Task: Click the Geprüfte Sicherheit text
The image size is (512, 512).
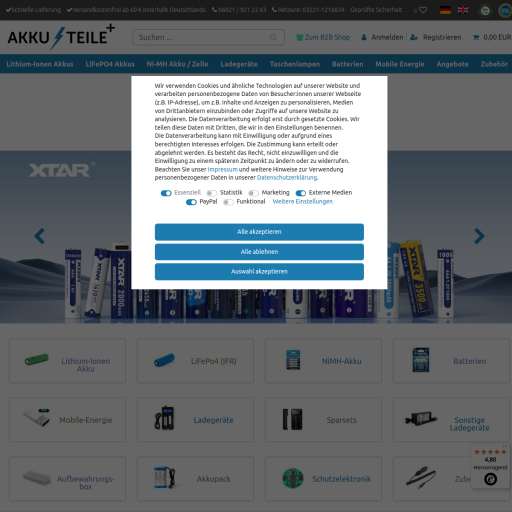Action: click(376, 10)
